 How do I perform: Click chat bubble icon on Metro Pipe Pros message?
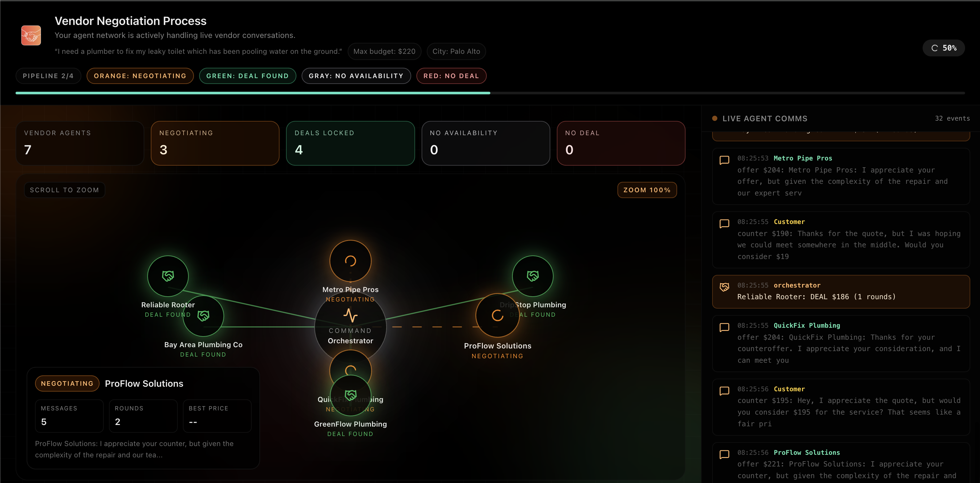point(724,160)
